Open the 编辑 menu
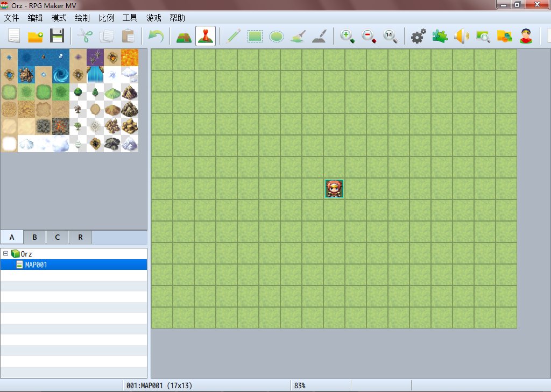The width and height of the screenshot is (551, 392). [x=35, y=18]
